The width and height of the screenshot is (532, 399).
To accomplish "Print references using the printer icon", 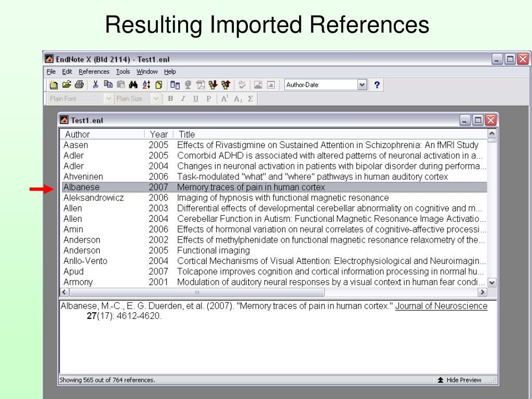I will tap(79, 85).
